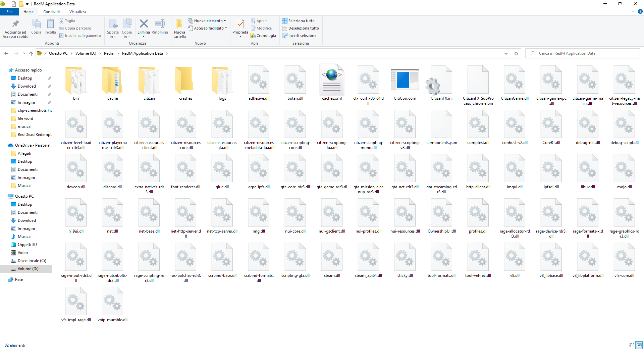Expand address bar history dropdown arrow

click(x=506, y=53)
